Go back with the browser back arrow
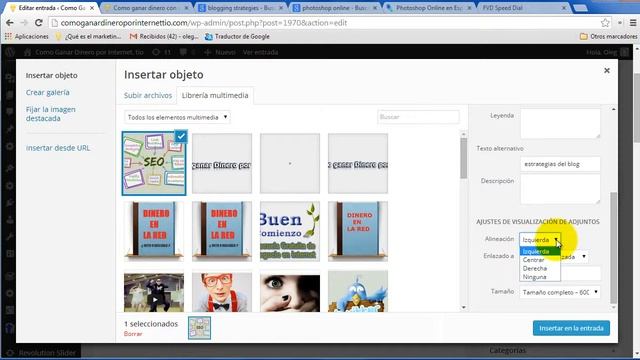 [x=9, y=23]
